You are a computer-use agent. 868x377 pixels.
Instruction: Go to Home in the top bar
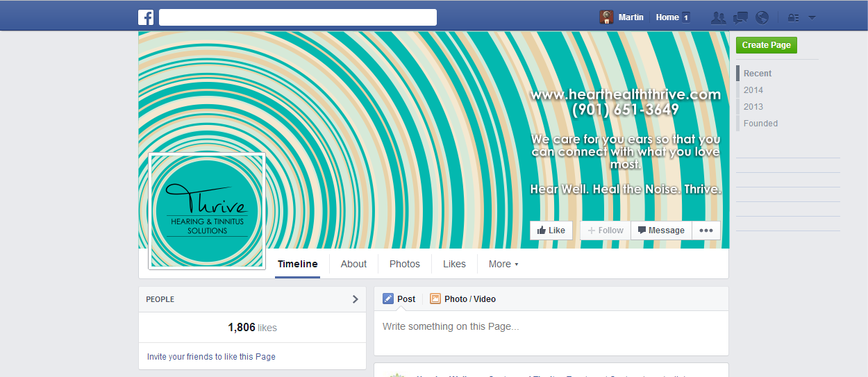pos(667,17)
